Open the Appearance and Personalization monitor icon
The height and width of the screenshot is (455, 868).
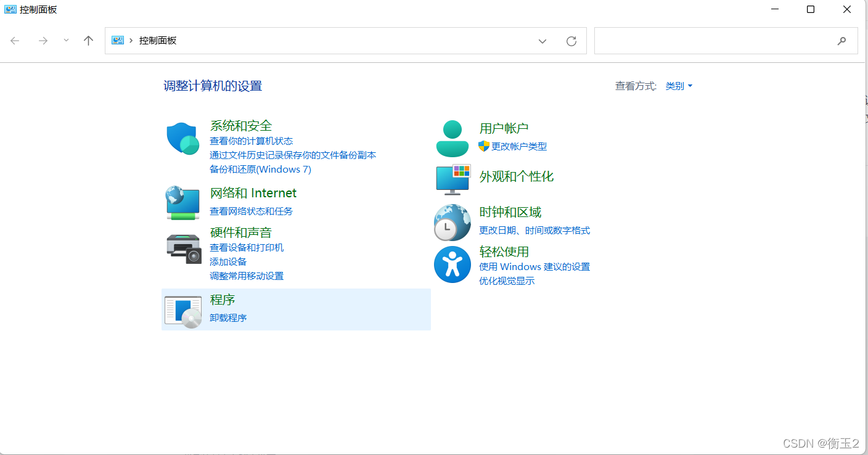[453, 179]
